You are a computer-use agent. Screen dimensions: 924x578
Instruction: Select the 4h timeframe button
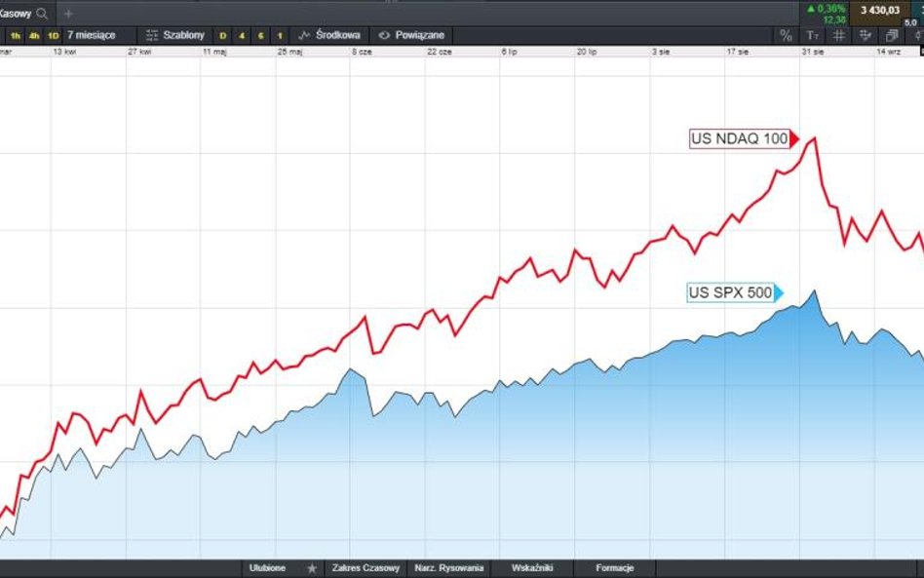pyautogui.click(x=34, y=36)
